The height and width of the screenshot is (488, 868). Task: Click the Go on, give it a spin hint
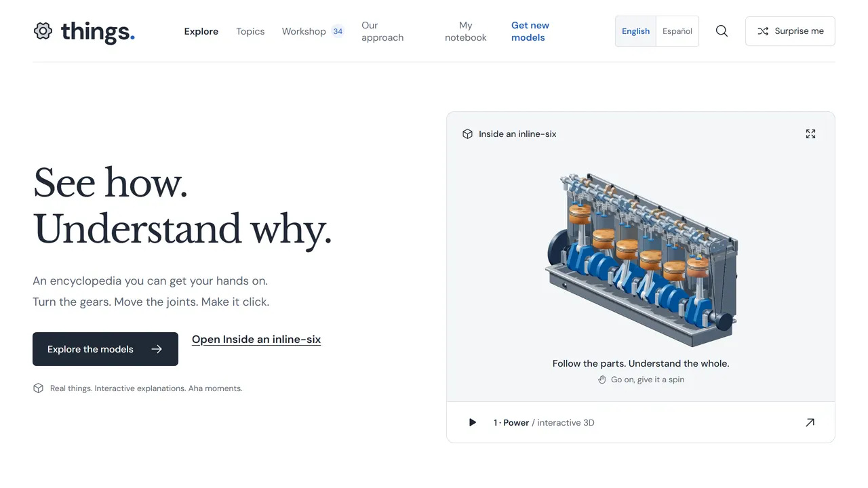pyautogui.click(x=648, y=380)
